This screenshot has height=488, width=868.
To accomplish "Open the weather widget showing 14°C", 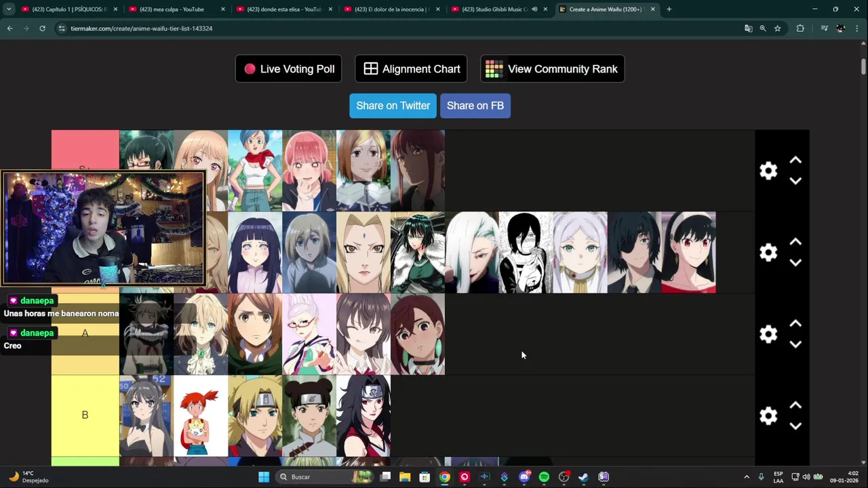I will [x=27, y=477].
